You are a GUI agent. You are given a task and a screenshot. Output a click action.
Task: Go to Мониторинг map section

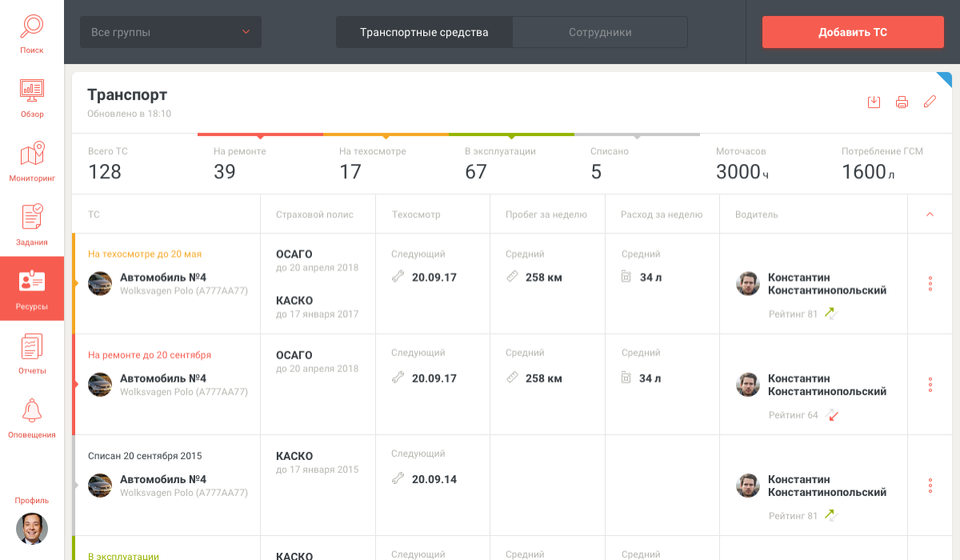[x=32, y=161]
